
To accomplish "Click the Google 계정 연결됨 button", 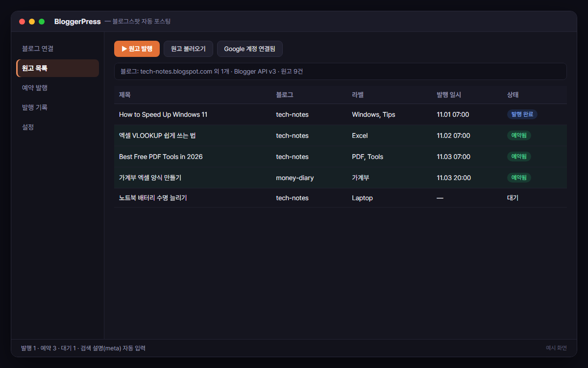I will pos(250,49).
